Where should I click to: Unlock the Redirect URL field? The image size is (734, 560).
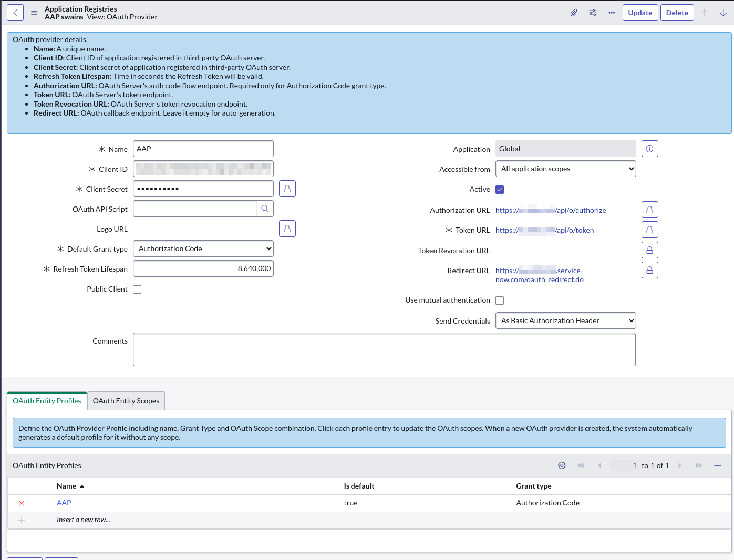pyautogui.click(x=650, y=270)
